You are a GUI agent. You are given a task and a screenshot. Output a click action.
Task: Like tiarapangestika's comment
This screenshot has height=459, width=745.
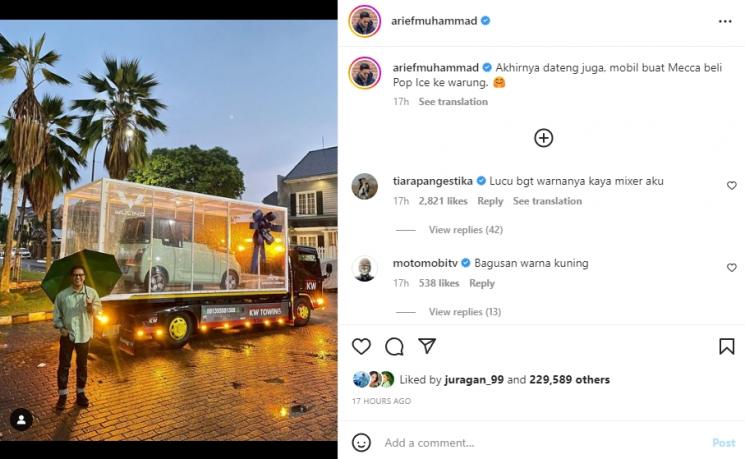click(731, 186)
